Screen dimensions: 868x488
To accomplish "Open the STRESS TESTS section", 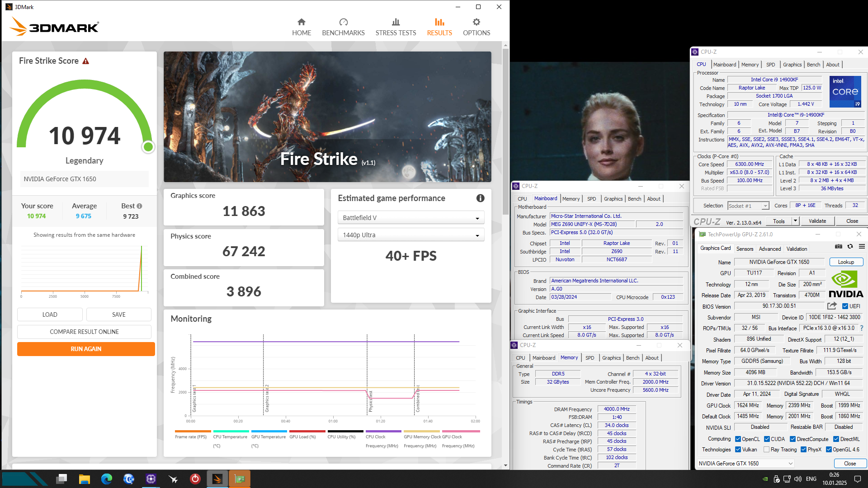I will pos(396,27).
